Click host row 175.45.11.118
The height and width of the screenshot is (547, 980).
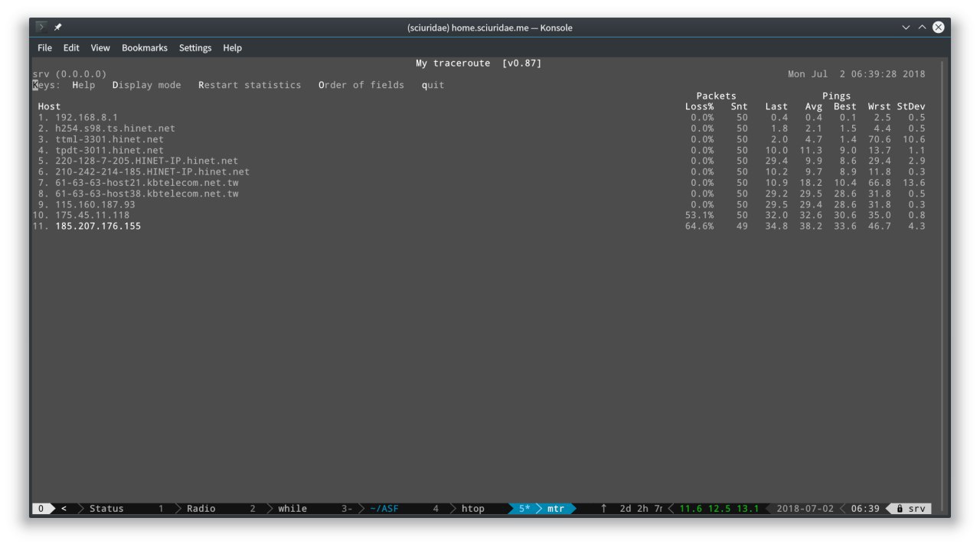click(92, 215)
